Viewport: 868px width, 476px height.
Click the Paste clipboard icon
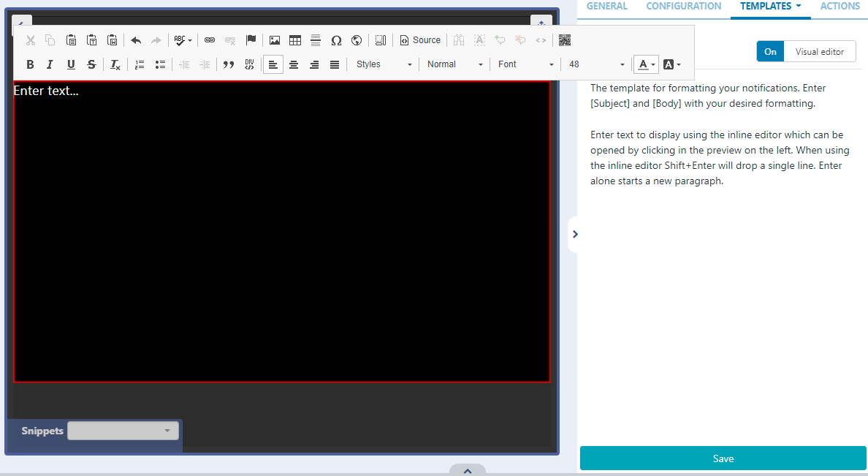pyautogui.click(x=71, y=40)
